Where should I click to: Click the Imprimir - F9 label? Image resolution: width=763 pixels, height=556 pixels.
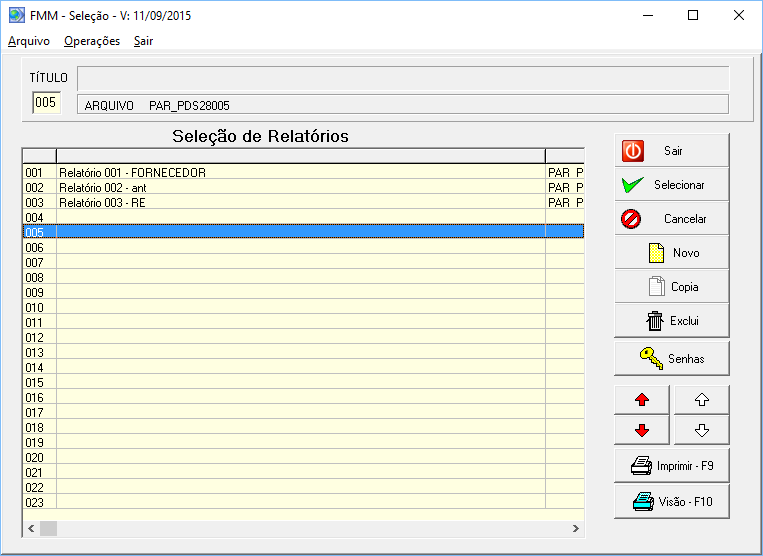pos(685,466)
